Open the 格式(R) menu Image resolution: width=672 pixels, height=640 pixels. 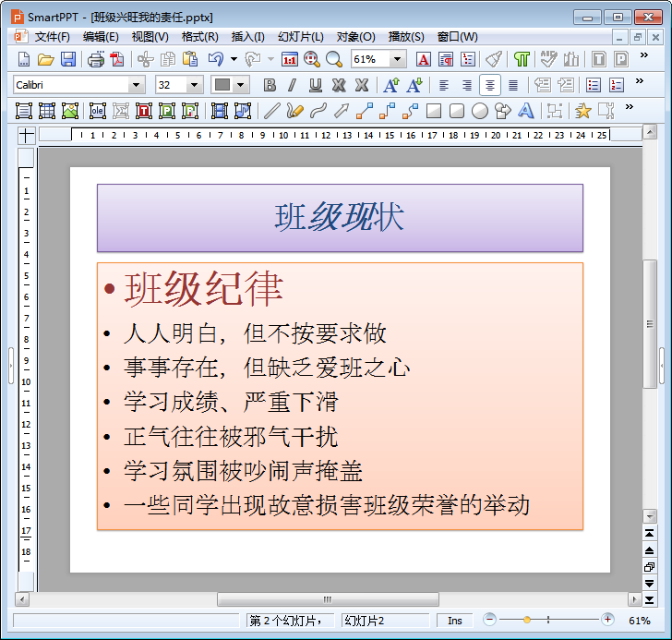[x=199, y=37]
